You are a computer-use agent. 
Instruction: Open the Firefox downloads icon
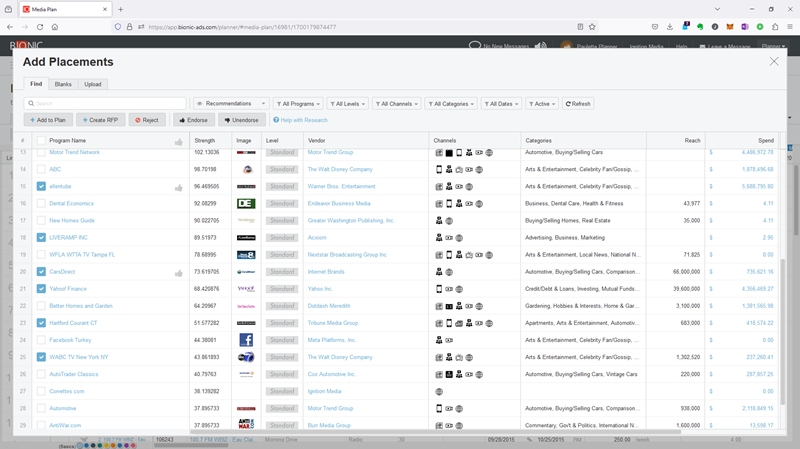(x=669, y=27)
